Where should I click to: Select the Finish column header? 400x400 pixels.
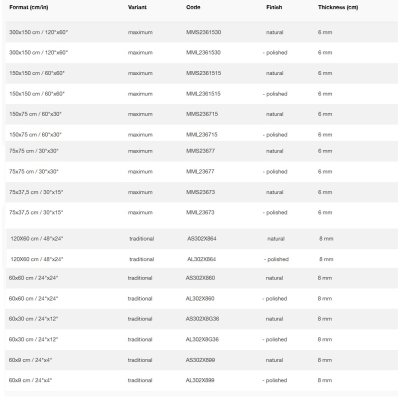click(274, 7)
